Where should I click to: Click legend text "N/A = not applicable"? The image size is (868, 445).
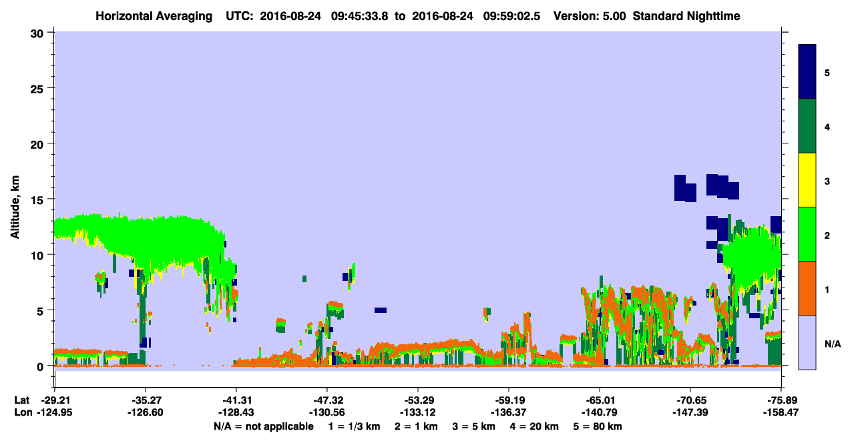coord(263,426)
